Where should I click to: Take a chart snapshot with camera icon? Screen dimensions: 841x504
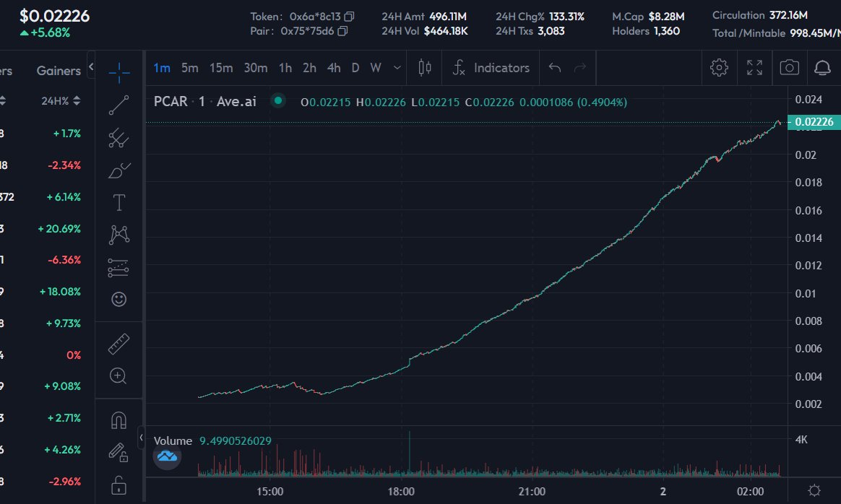(790, 68)
